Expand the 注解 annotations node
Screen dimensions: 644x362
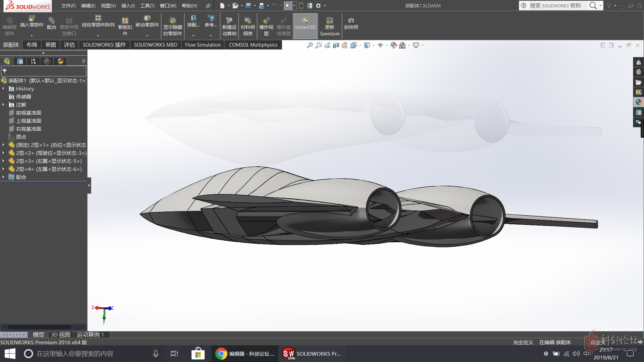click(x=3, y=105)
